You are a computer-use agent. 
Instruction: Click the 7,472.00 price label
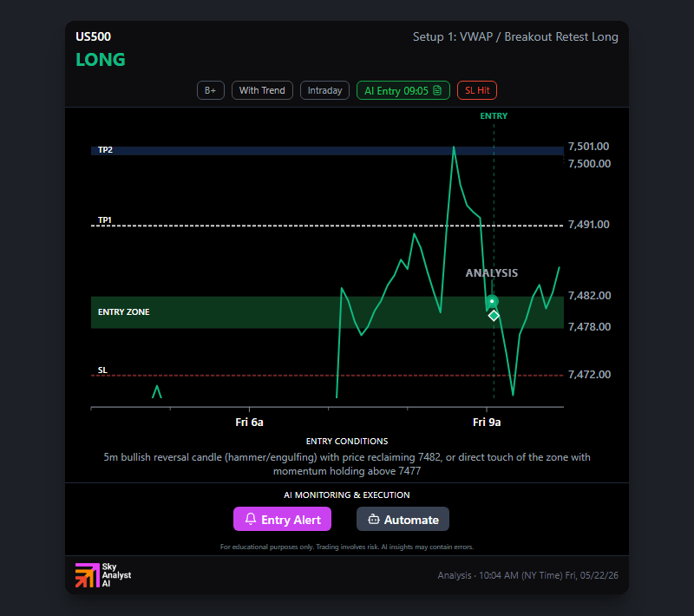pos(590,375)
